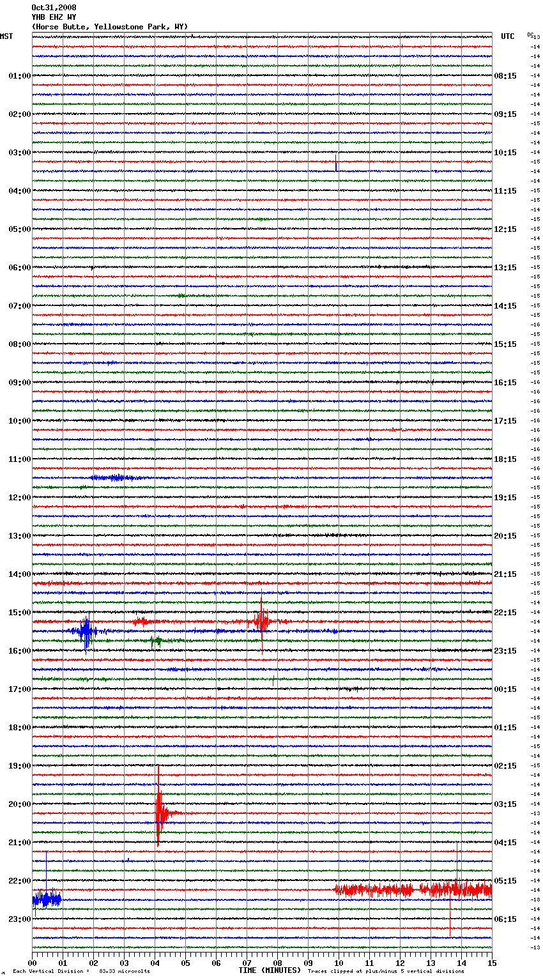Click the 'TIME (MINUTES)' axis title
The image size is (543, 980).
click(270, 970)
